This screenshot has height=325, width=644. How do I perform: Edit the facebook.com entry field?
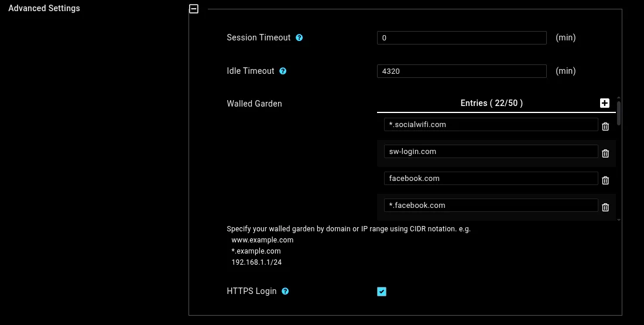(491, 179)
